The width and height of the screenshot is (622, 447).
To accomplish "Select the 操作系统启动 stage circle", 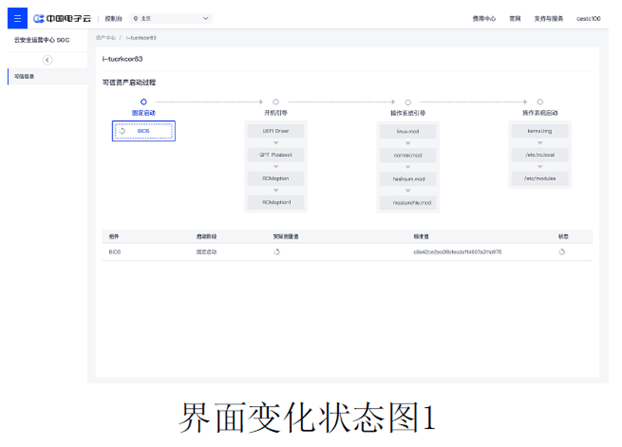I will tap(540, 102).
